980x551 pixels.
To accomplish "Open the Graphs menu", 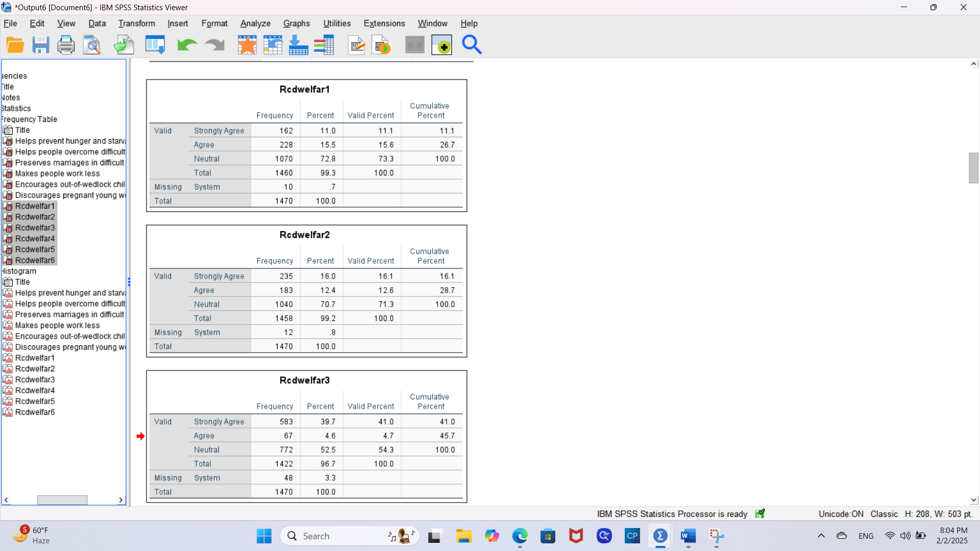I will [296, 23].
